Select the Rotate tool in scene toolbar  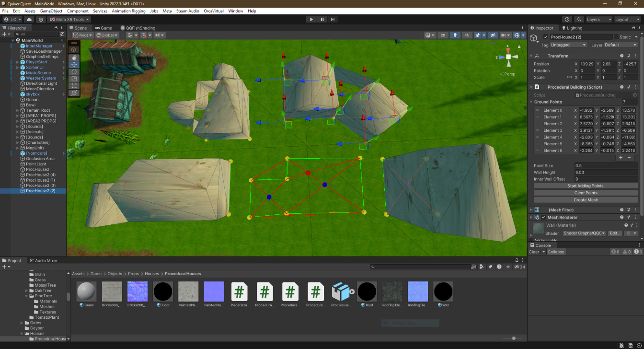coord(74,71)
